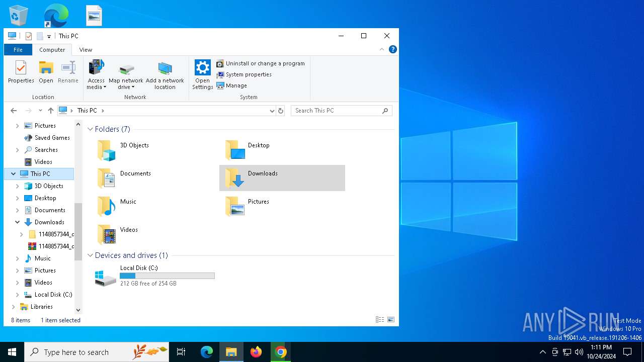Click the Open ribbon button

click(x=46, y=72)
